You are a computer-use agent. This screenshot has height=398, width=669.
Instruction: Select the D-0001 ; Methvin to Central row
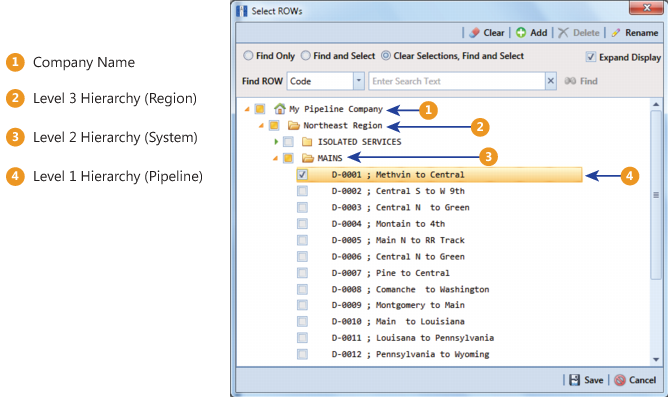tap(439, 174)
